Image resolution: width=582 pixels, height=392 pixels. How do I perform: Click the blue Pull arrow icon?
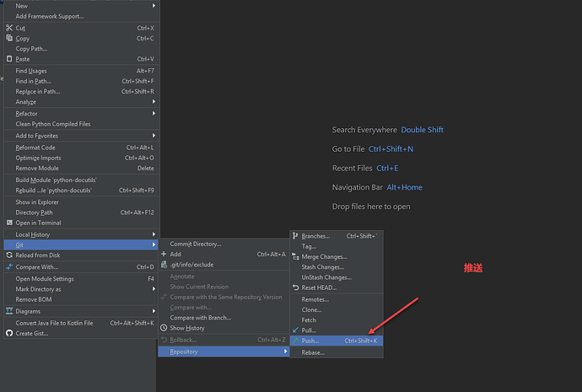295,330
